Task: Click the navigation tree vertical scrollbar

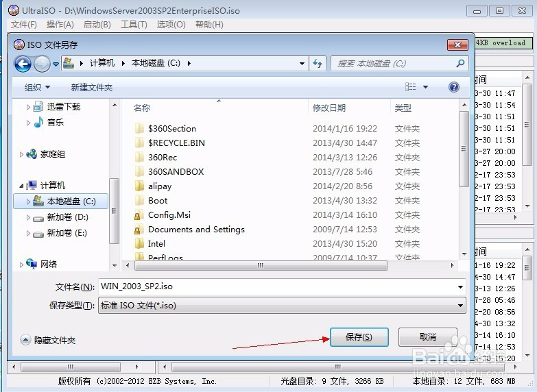Action: (x=114, y=210)
